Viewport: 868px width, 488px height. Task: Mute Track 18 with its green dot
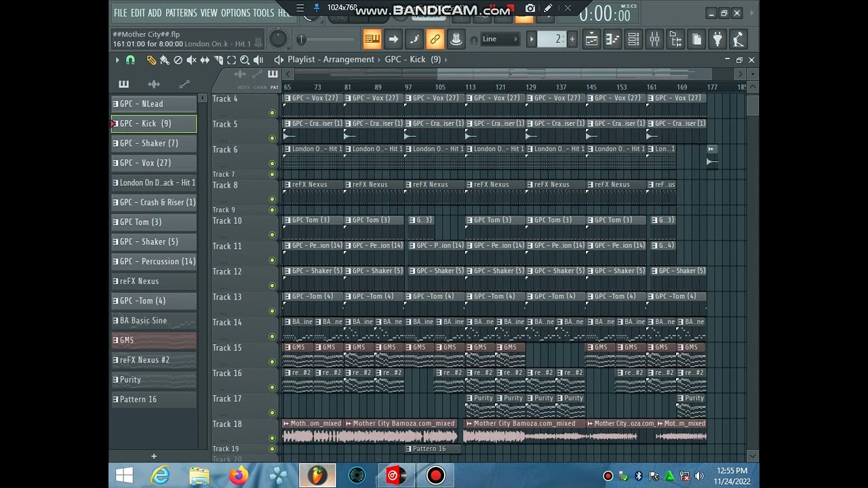[273, 438]
